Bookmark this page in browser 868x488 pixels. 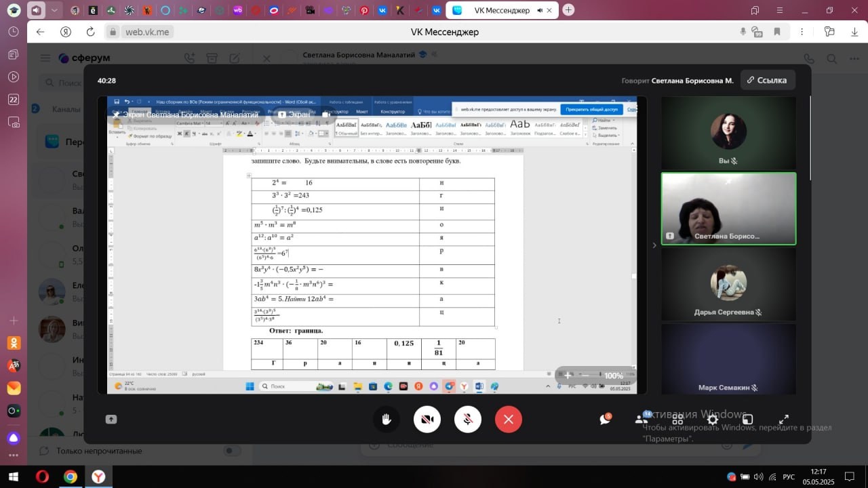pyautogui.click(x=777, y=32)
